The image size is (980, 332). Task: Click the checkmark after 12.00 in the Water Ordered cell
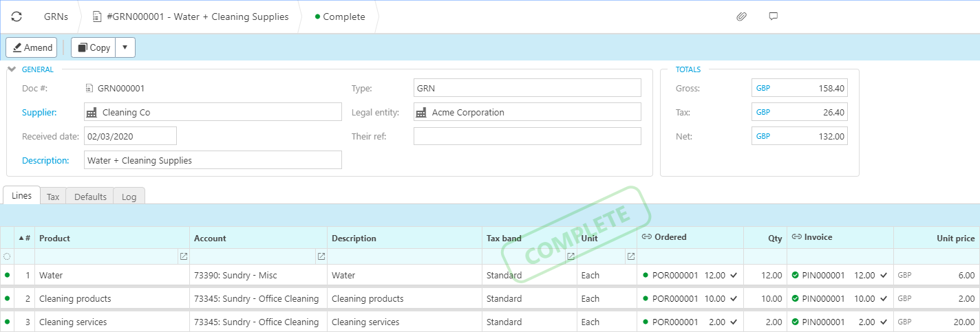(734, 275)
